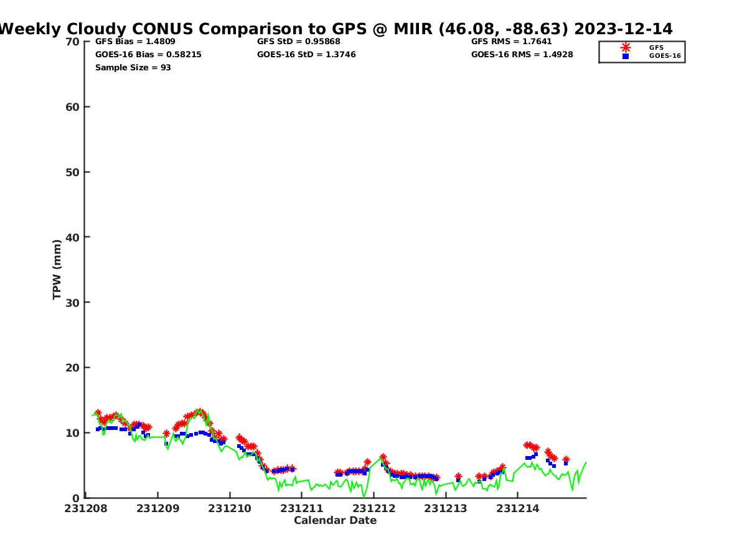This screenshot has height=560, width=747.
Task: Select the GFS Bias = 1.4809 text
Action: (135, 42)
